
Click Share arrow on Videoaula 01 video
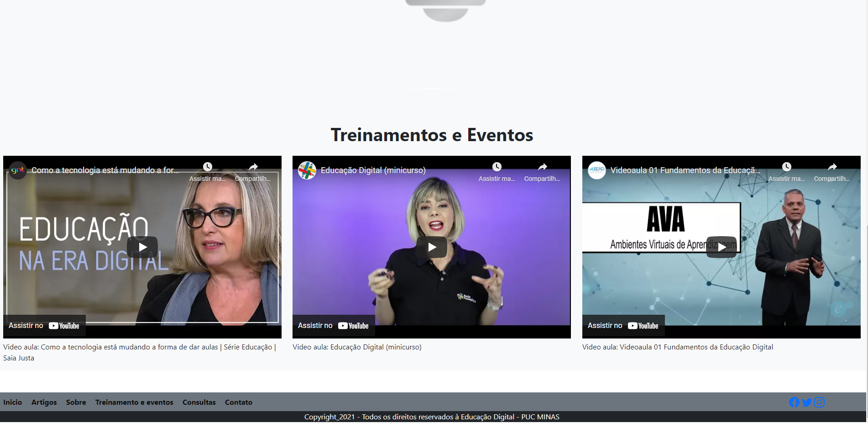pos(832,167)
